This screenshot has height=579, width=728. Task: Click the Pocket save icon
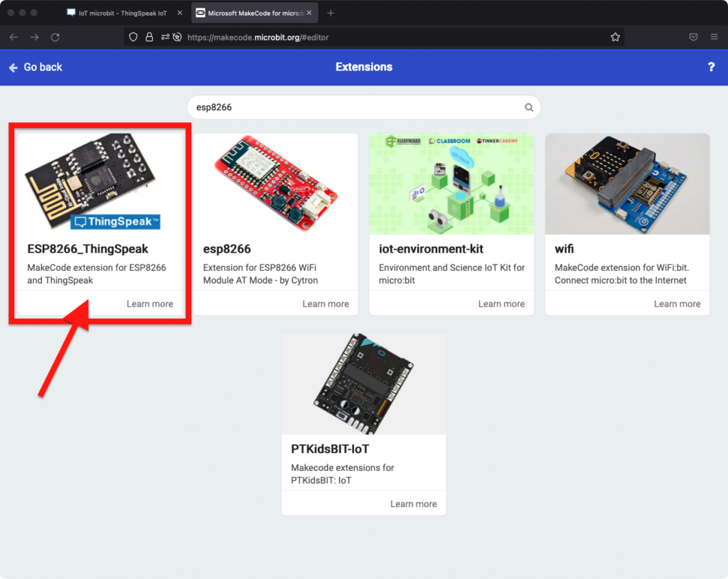click(x=692, y=37)
